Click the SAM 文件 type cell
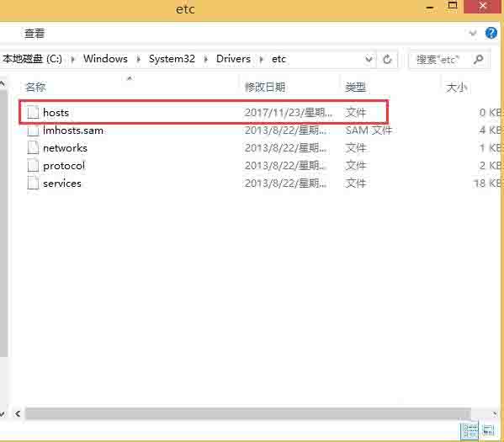The width and height of the screenshot is (504, 442). click(x=369, y=130)
